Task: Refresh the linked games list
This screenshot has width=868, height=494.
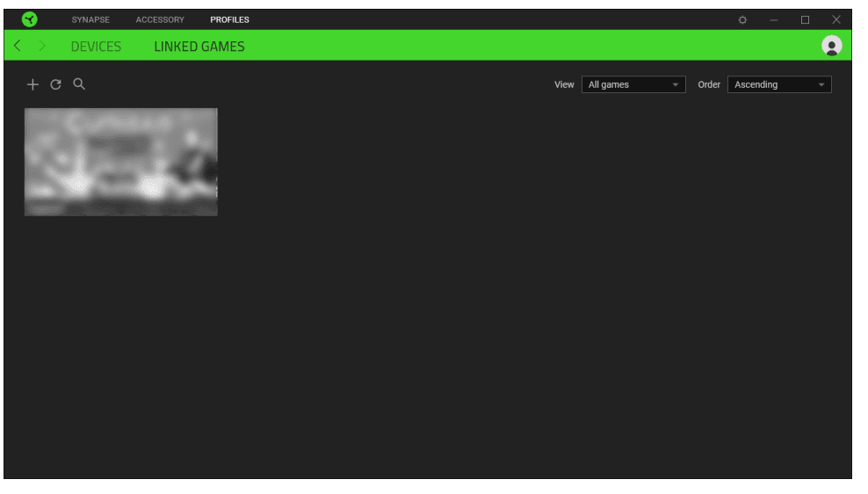Action: (x=55, y=84)
